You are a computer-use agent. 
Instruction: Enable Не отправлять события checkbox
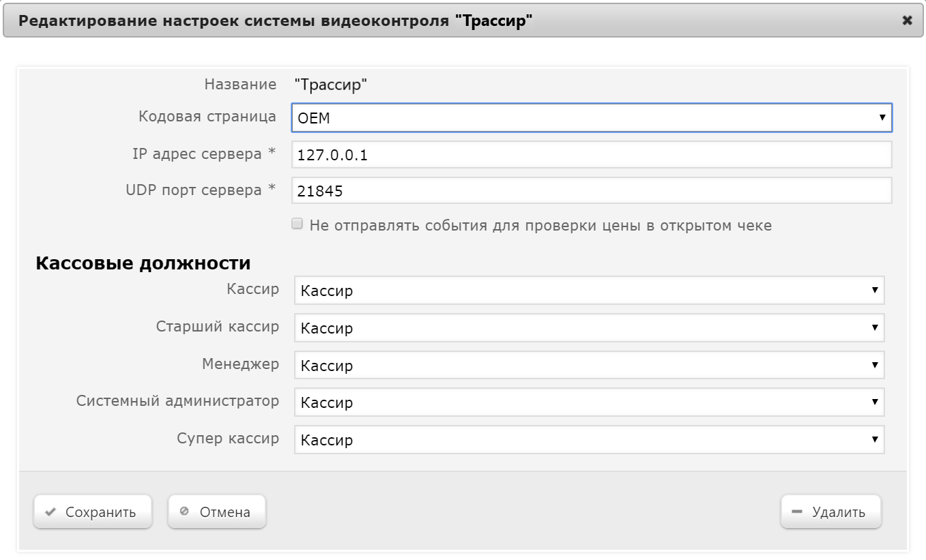pyautogui.click(x=297, y=224)
